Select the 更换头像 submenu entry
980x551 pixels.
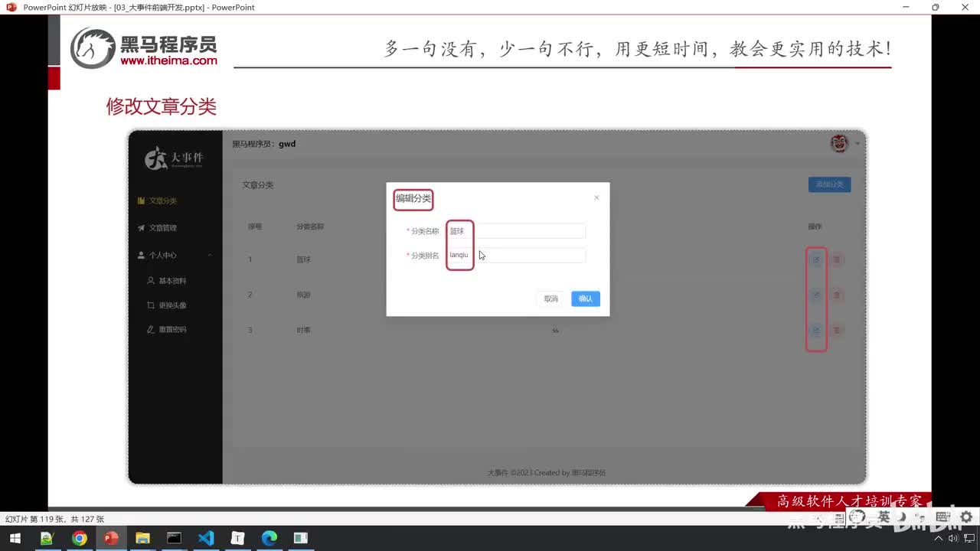(167, 305)
